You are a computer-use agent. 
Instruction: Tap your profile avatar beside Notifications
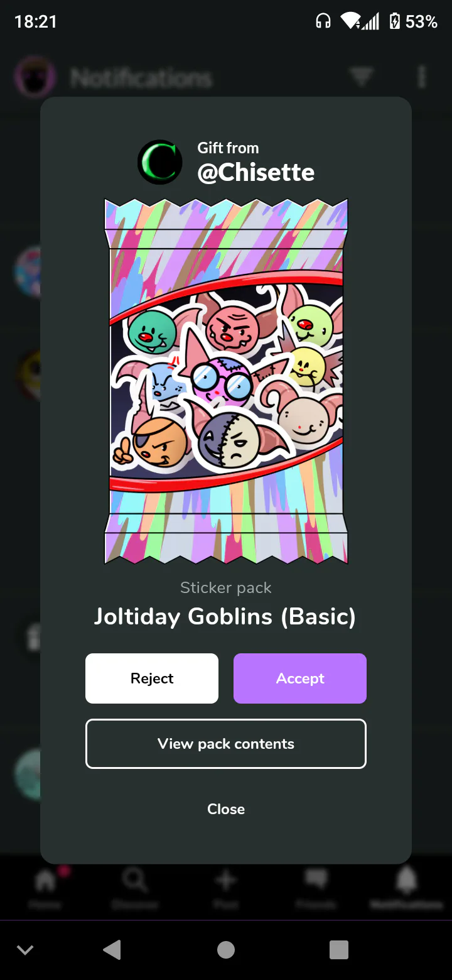tap(35, 77)
